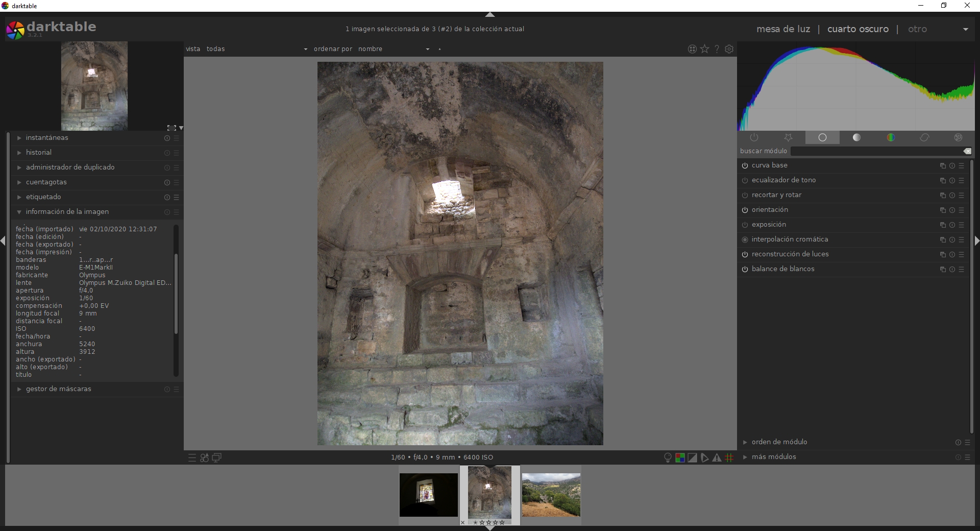Open grouping icon in top toolbar
Image resolution: width=980 pixels, height=531 pixels.
tap(692, 49)
